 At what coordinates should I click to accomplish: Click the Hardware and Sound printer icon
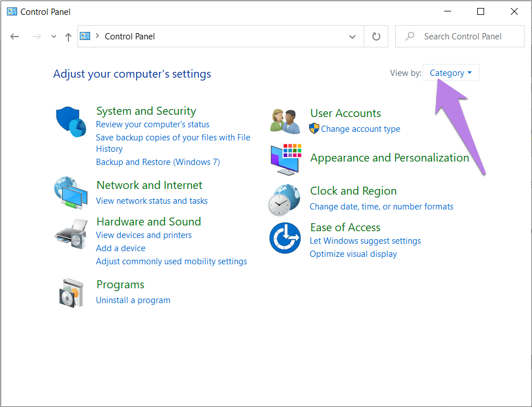point(71,231)
